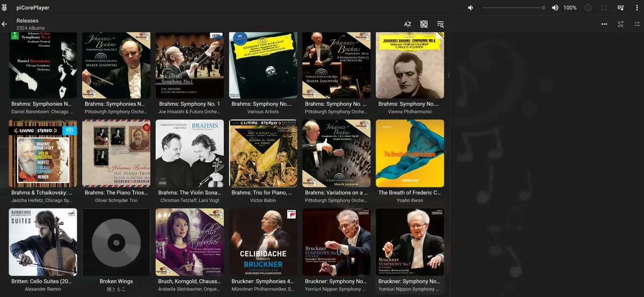
Task: Click 'Jascha Heifetz, Chicago Sy...' artist
Action: [x=42, y=200]
